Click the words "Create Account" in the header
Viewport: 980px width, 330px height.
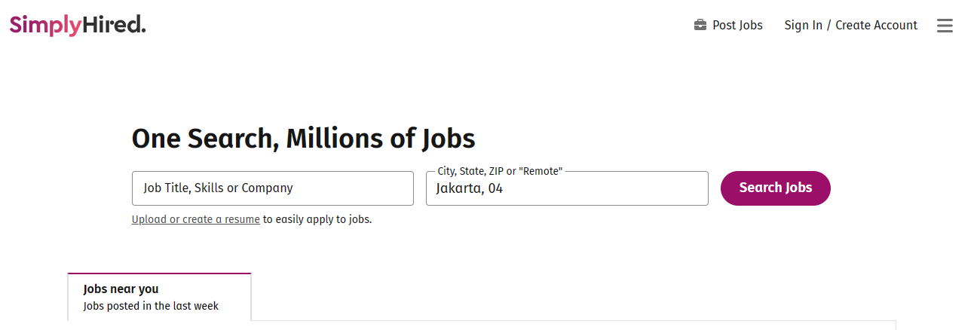click(x=876, y=26)
